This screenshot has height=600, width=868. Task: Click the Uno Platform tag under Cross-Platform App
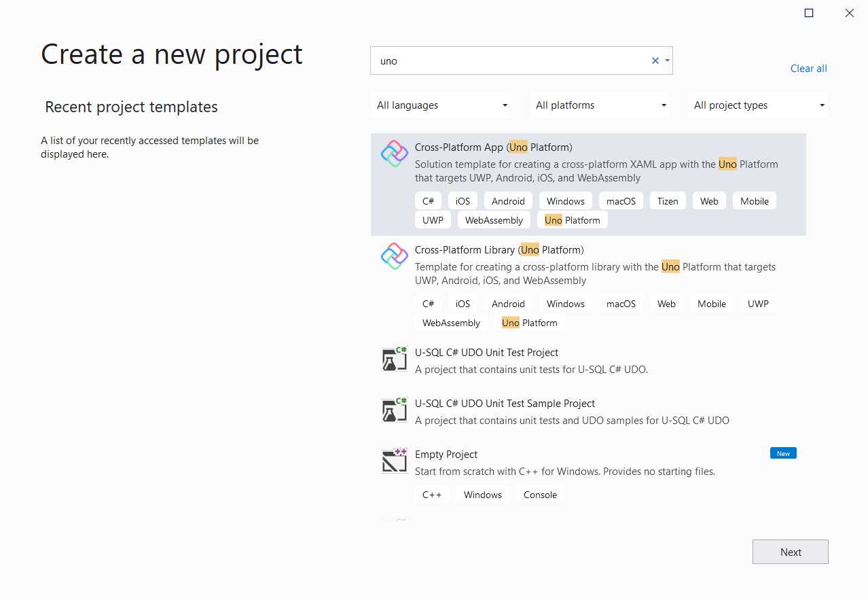(572, 219)
